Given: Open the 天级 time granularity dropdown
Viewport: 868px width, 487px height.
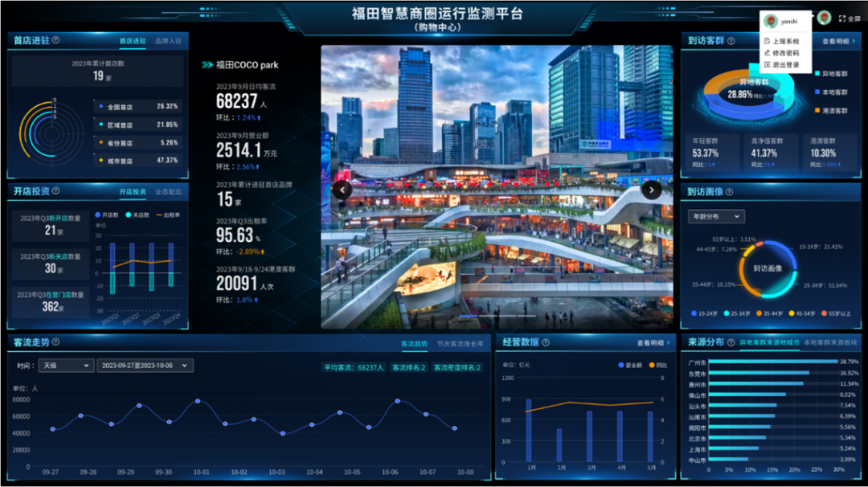Looking at the screenshot, I should 64,365.
